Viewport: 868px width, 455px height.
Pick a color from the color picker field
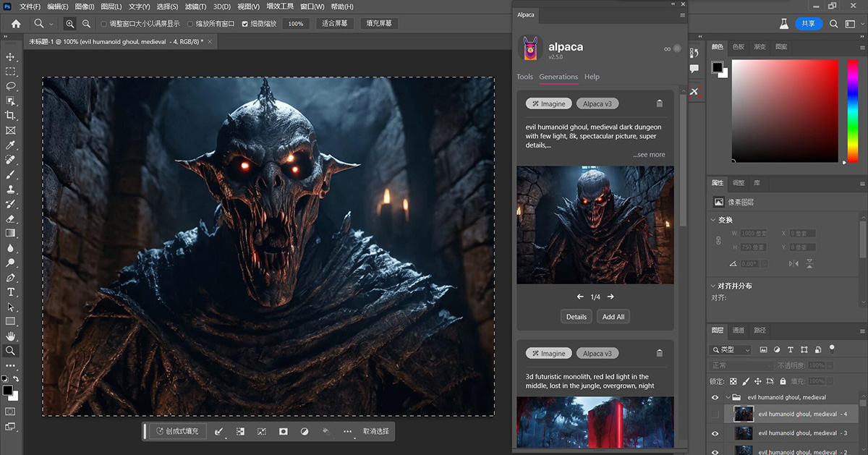coord(785,109)
